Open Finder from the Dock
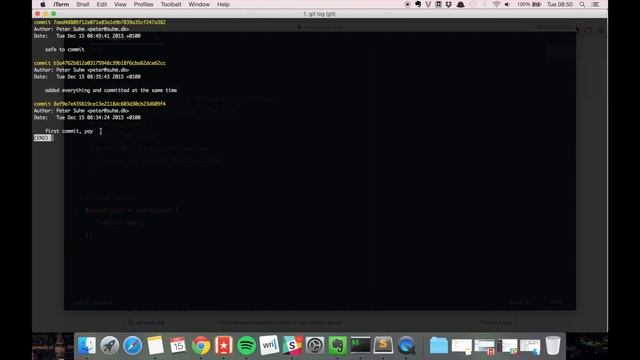 [x=87, y=345]
